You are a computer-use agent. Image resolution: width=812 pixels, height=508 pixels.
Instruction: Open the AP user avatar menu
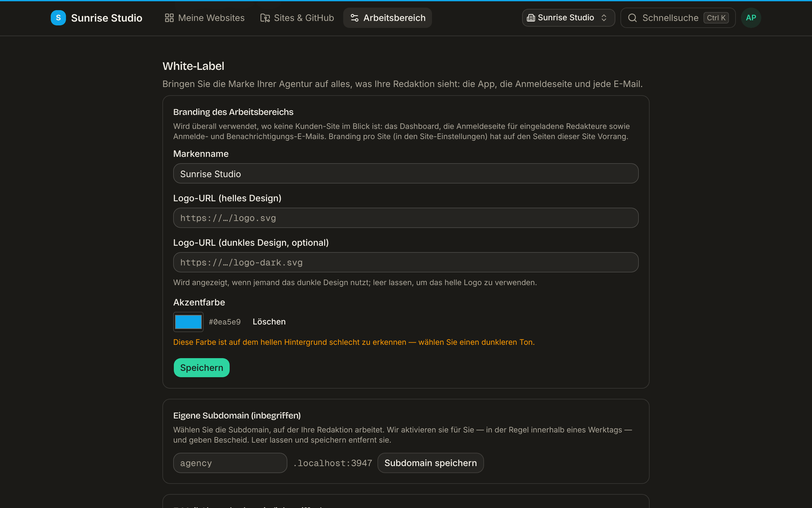point(751,18)
